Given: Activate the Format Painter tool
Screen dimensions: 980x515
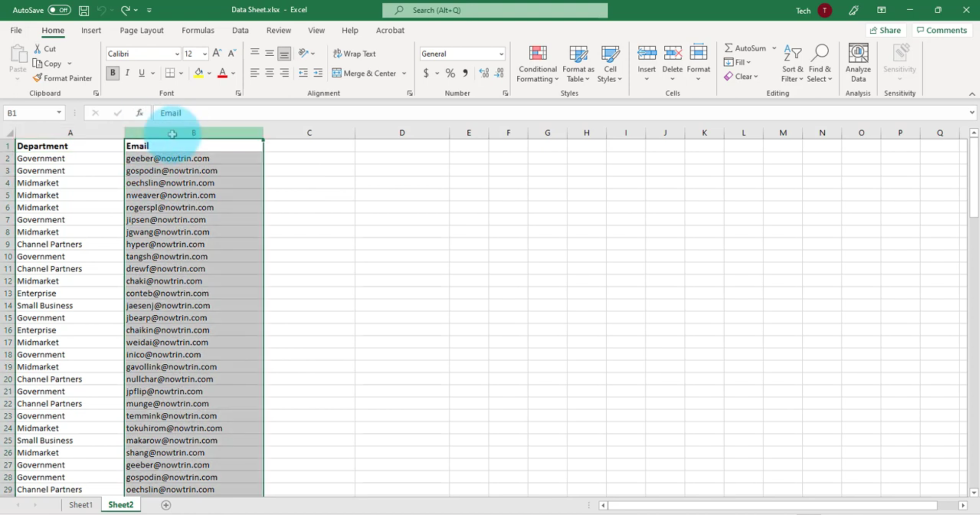Looking at the screenshot, I should [62, 78].
